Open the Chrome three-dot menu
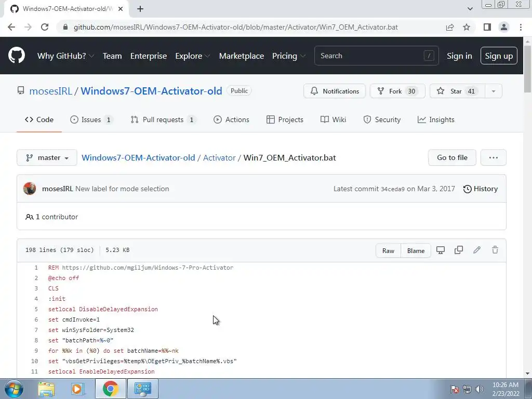 click(x=521, y=27)
